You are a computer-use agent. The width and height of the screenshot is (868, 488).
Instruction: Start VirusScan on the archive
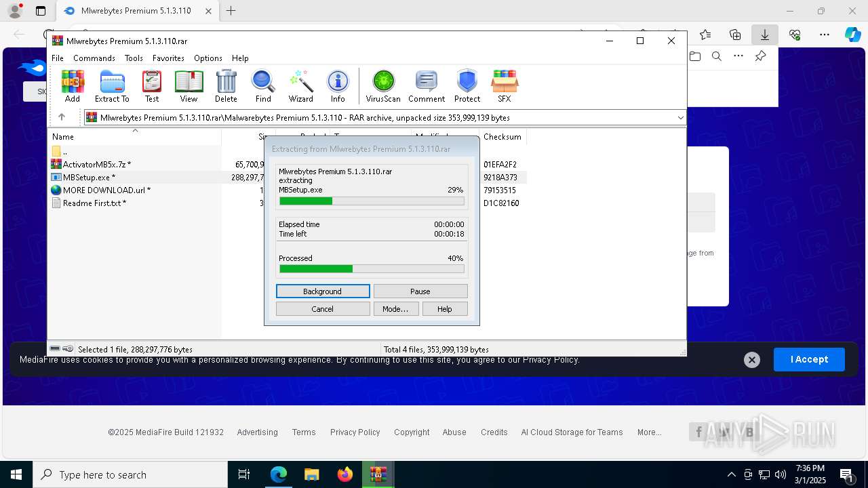[x=383, y=86]
